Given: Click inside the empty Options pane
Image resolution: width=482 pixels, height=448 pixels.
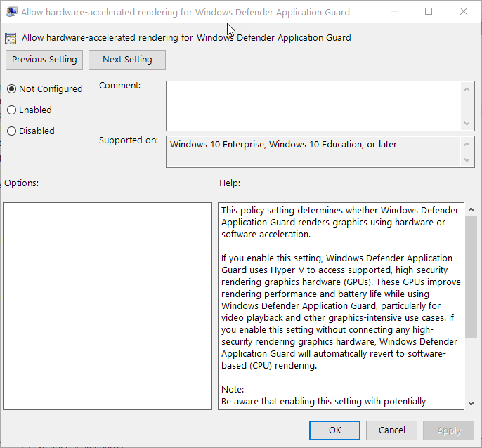Looking at the screenshot, I should 108,306.
